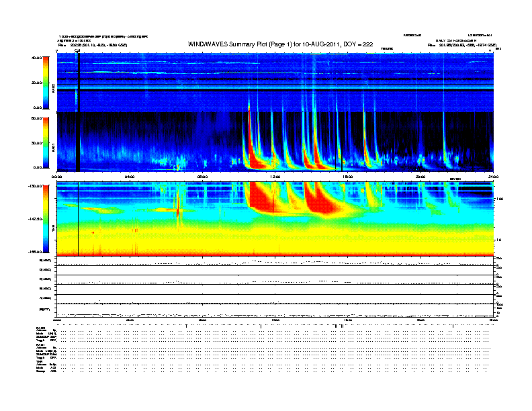
Task: Click the RAD2 intensity color bar
Action: (46, 83)
